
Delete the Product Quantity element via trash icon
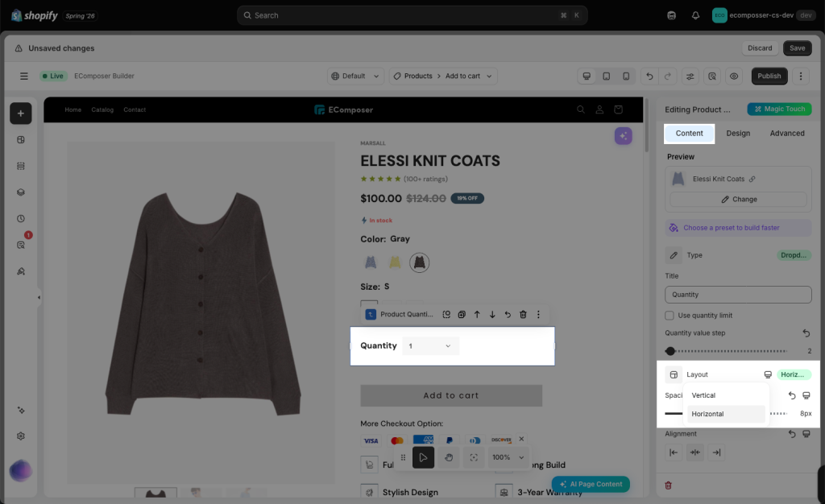pos(523,314)
